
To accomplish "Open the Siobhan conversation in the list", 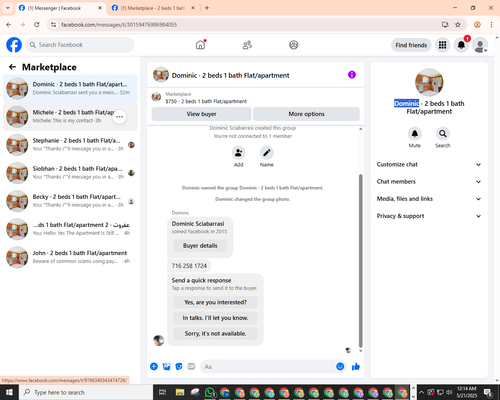I will click(x=70, y=173).
